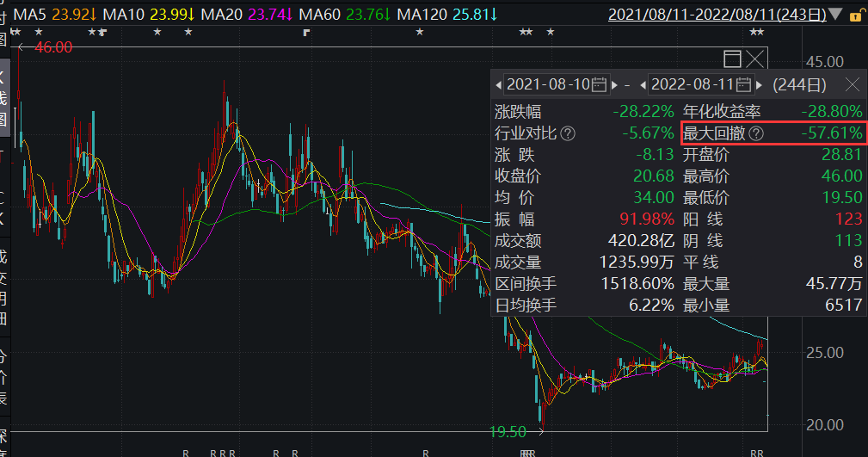The image size is (868, 457).
Task: Click the 阴线 count 113
Action: coord(849,241)
